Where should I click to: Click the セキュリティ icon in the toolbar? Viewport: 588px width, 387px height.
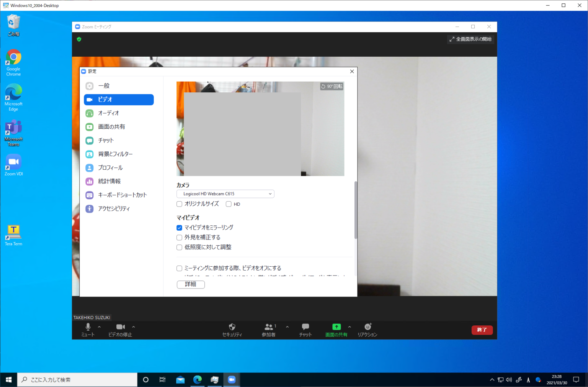(x=232, y=330)
